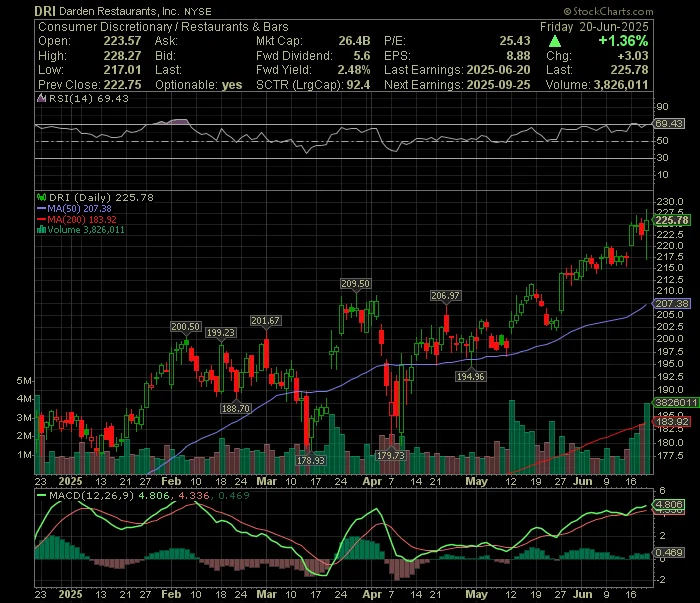This screenshot has width=700, height=603.
Task: Click the 3826011 volume tag on the right axis
Action: [676, 403]
